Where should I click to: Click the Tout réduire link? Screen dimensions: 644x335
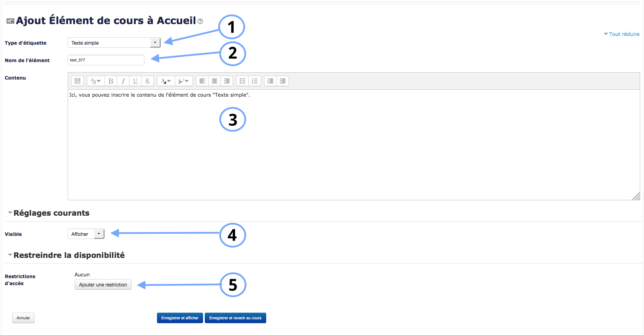point(624,34)
